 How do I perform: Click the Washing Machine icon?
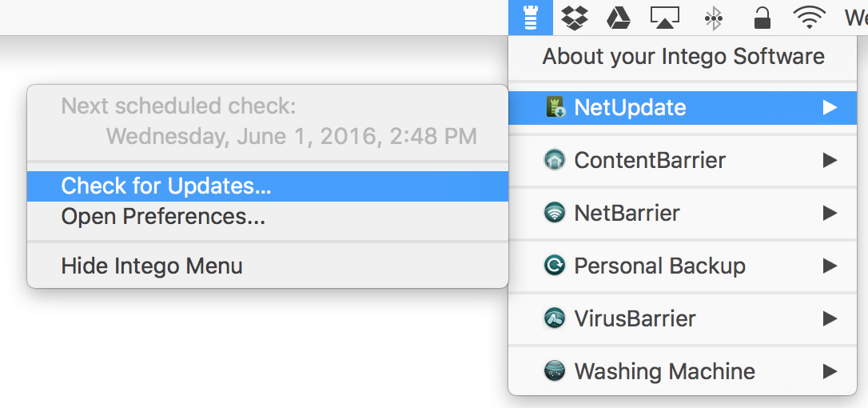pos(555,371)
